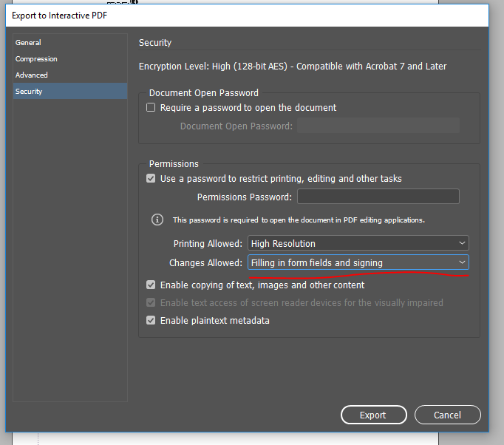Click the Printing Allowed dropdown arrow

point(462,244)
